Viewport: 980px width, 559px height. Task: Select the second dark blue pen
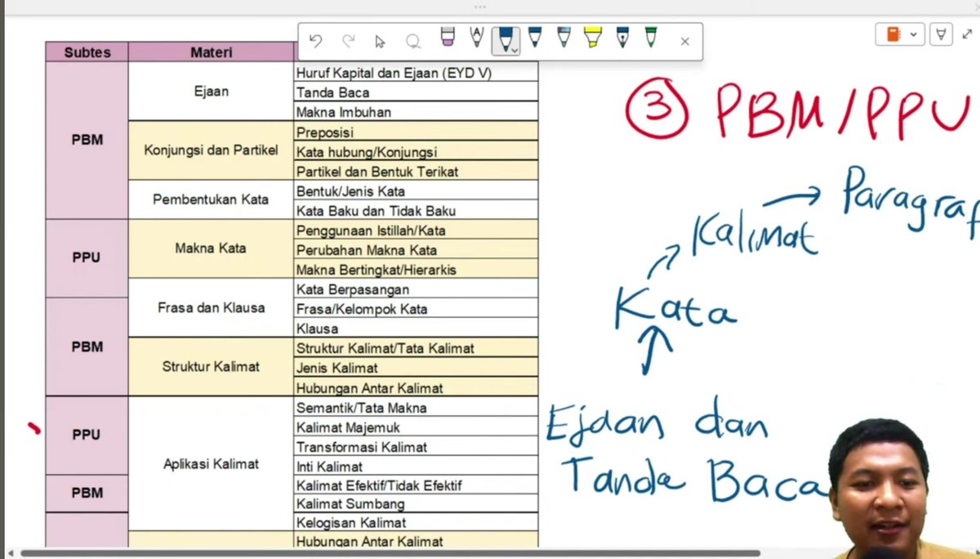pyautogui.click(x=535, y=38)
